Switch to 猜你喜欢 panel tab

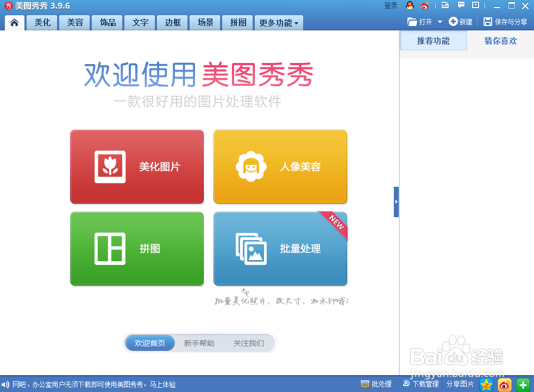(500, 41)
